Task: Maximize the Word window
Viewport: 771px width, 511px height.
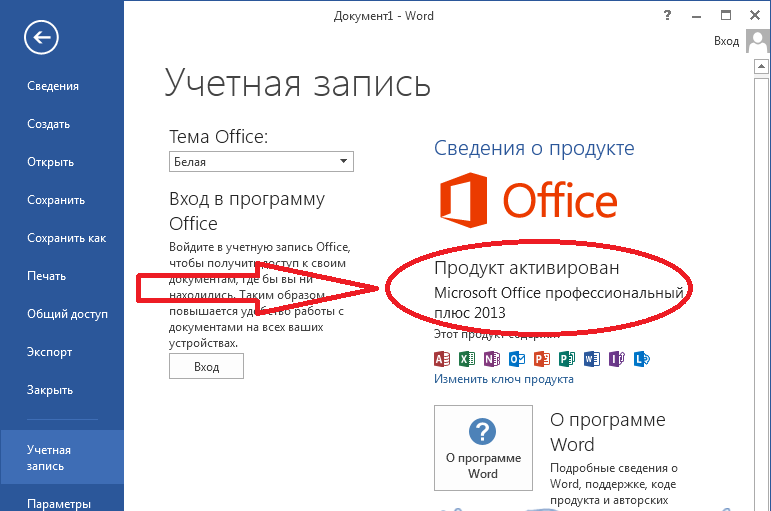Action: pos(726,15)
